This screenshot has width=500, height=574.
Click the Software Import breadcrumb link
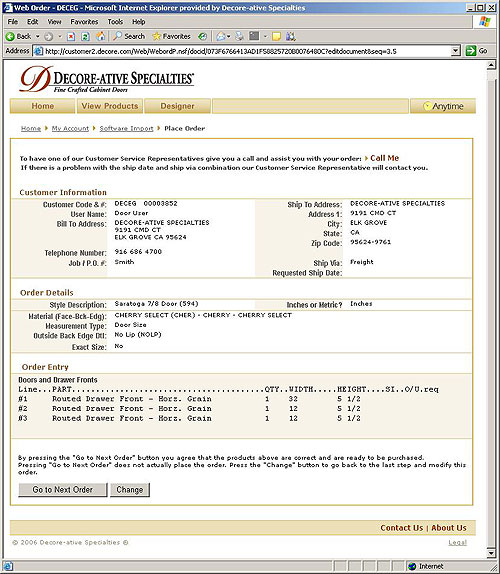point(126,128)
